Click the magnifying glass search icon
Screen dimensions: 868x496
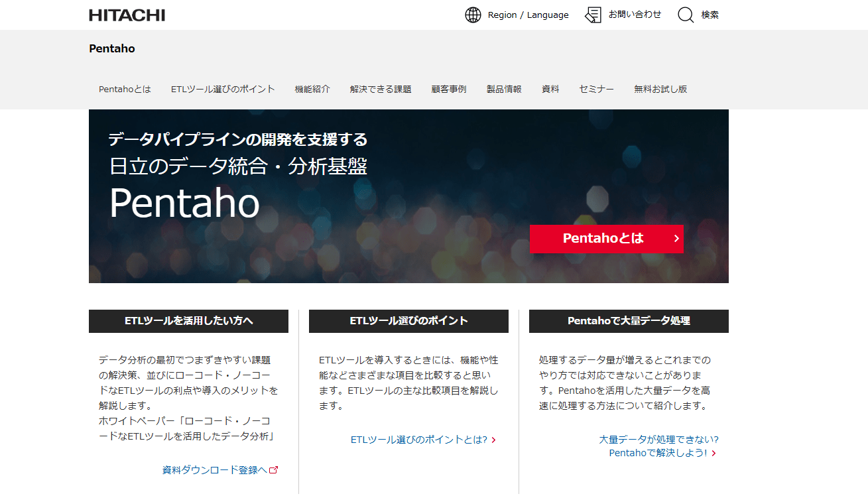686,15
